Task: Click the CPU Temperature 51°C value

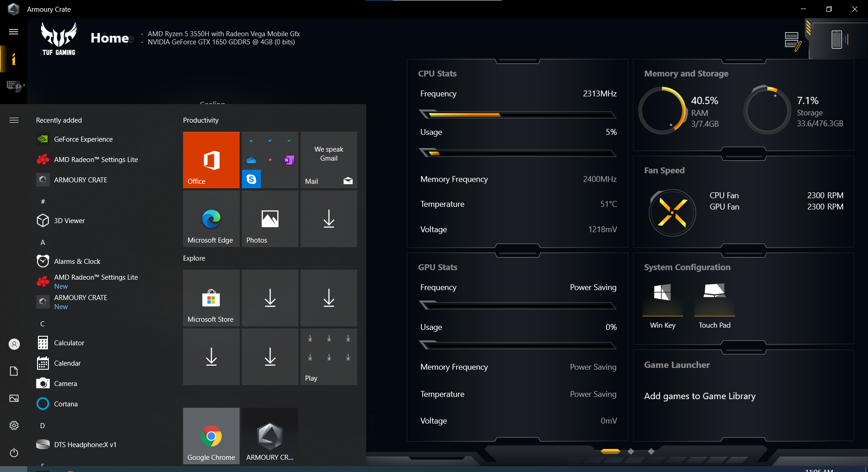Action: tap(609, 204)
